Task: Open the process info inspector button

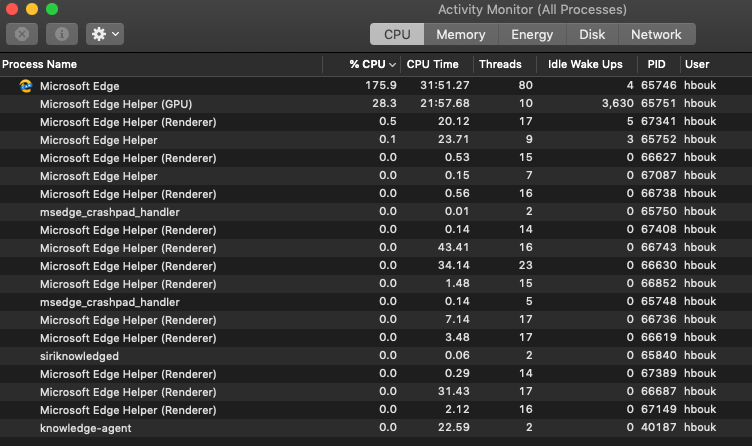Action: 62,34
